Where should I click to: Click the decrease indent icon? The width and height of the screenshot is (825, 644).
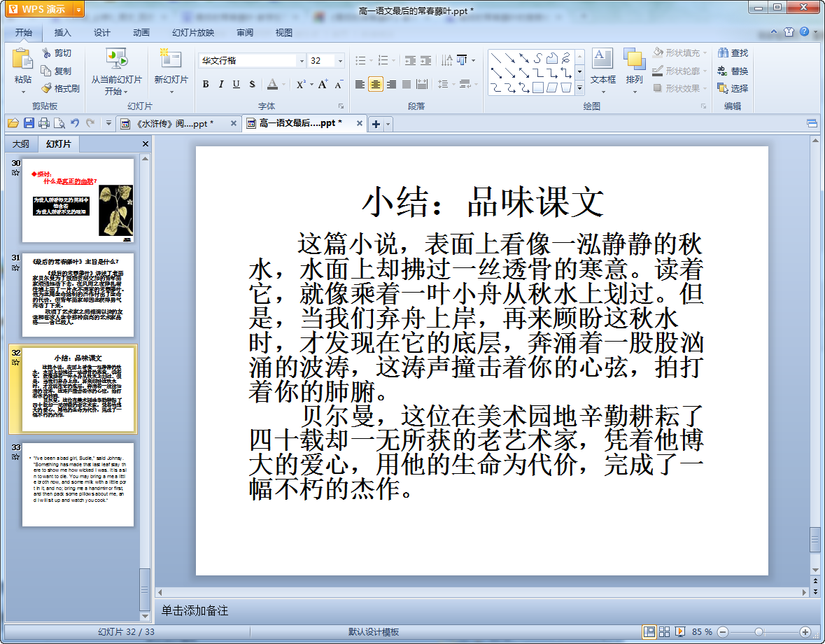410,60
